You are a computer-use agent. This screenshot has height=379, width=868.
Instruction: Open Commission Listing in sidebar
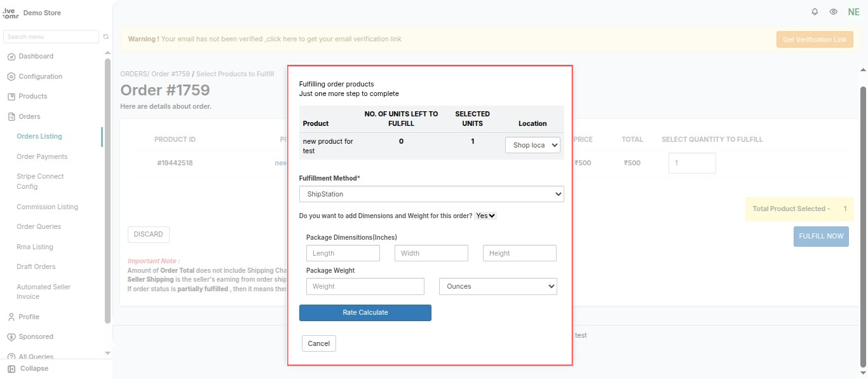pyautogui.click(x=47, y=207)
